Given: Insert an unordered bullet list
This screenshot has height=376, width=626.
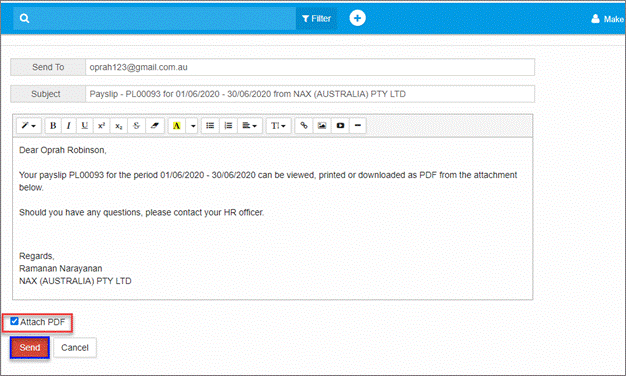Looking at the screenshot, I should pyautogui.click(x=210, y=126).
